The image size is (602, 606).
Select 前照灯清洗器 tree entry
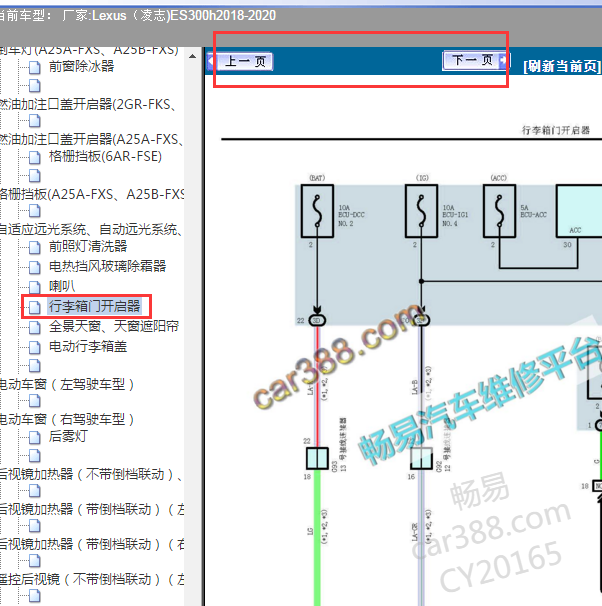point(88,247)
